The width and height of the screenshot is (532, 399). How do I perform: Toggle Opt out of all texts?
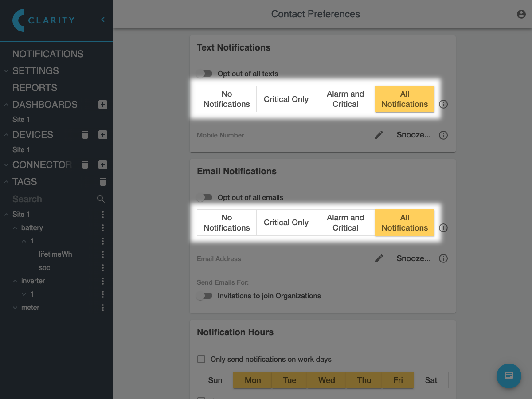pos(205,74)
